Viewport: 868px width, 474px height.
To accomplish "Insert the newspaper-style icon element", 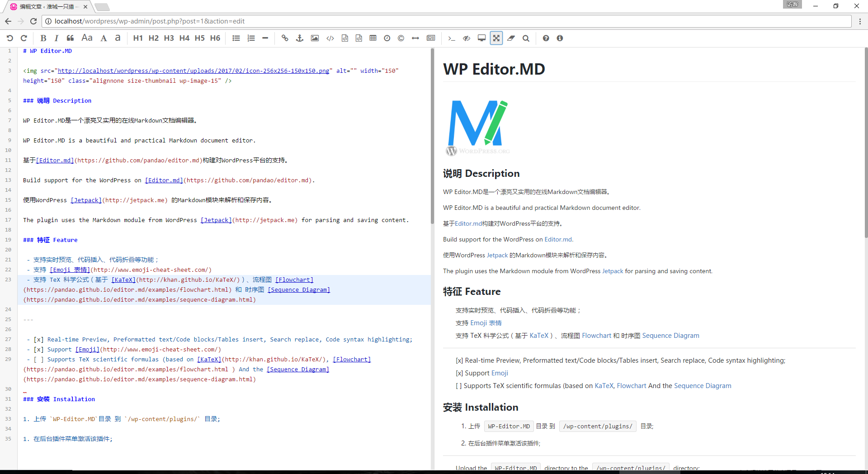I will click(431, 38).
